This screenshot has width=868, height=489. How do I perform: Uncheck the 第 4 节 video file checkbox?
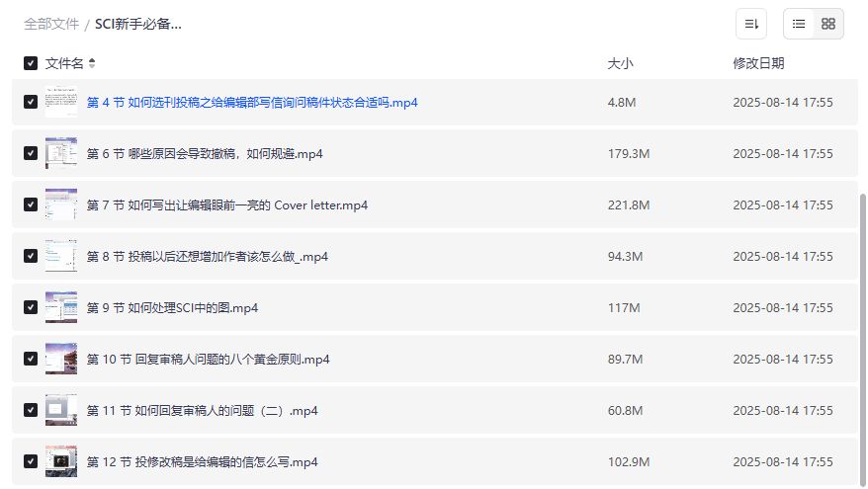point(31,102)
